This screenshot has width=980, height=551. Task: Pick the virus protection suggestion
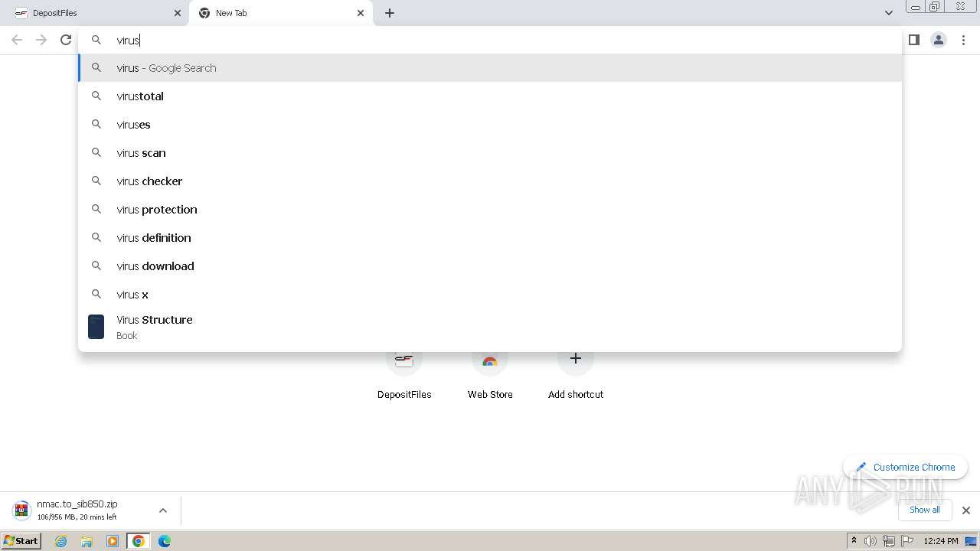(x=490, y=209)
